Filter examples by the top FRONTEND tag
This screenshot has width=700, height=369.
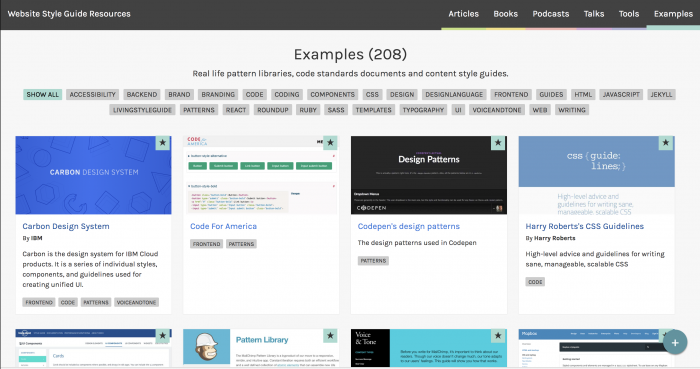pos(511,95)
